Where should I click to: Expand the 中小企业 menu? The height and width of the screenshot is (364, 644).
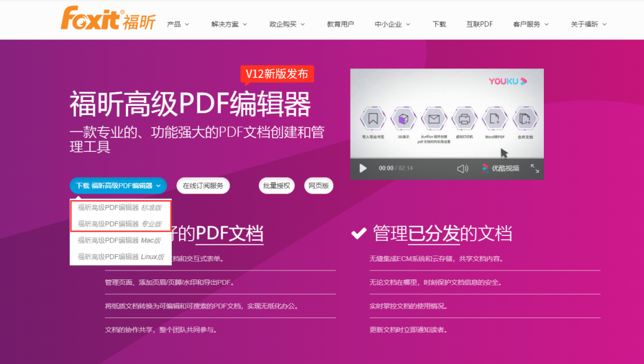pyautogui.click(x=392, y=24)
